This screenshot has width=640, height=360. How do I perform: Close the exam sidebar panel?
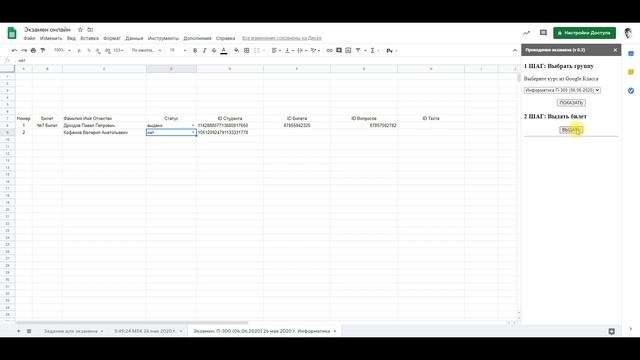(x=615, y=50)
